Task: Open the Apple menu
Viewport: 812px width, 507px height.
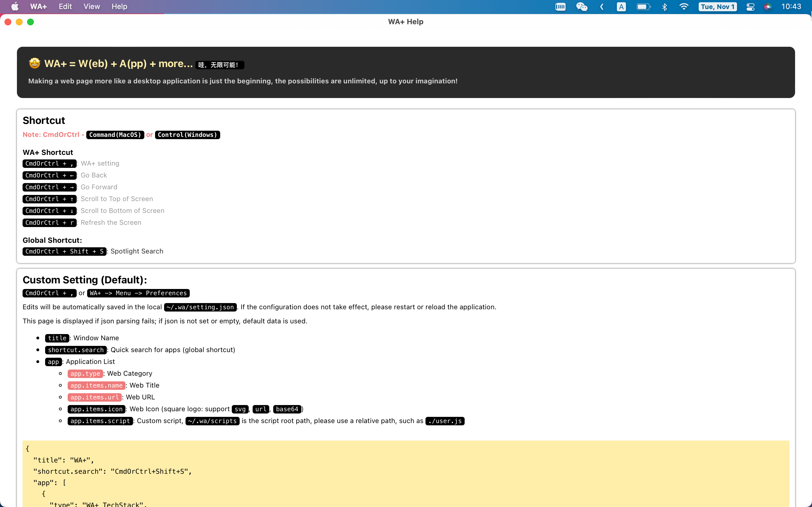Action: click(15, 7)
